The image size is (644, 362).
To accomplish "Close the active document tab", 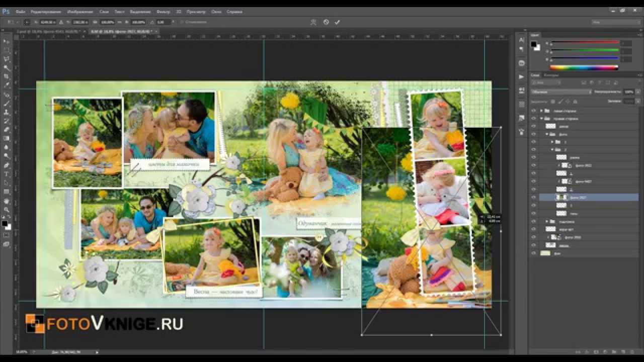I will [156, 31].
